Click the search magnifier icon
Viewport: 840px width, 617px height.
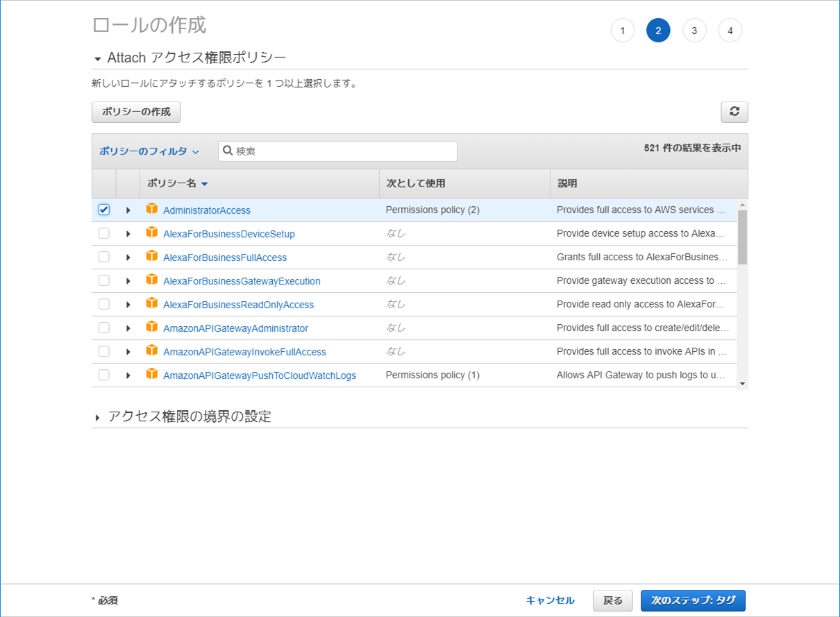point(228,151)
